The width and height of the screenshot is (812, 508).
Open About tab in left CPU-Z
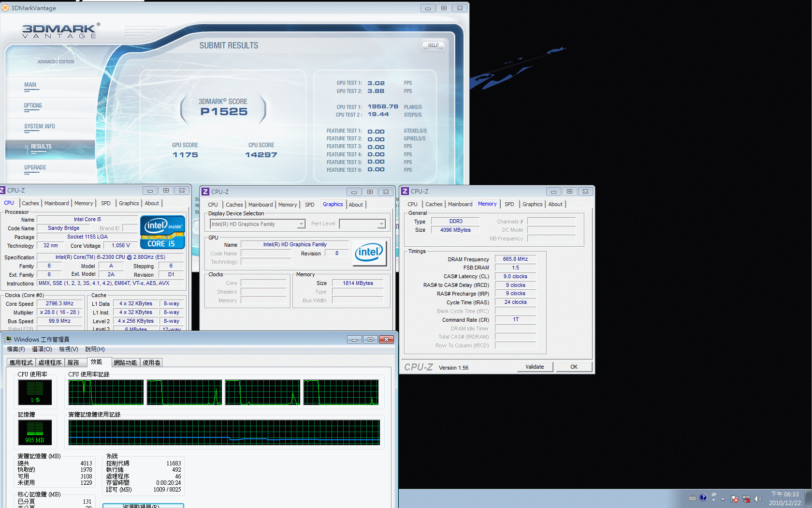tap(152, 203)
